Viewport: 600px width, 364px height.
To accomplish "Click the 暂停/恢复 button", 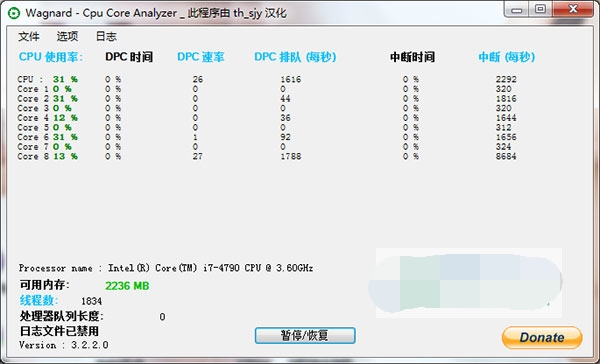I will pos(305,335).
